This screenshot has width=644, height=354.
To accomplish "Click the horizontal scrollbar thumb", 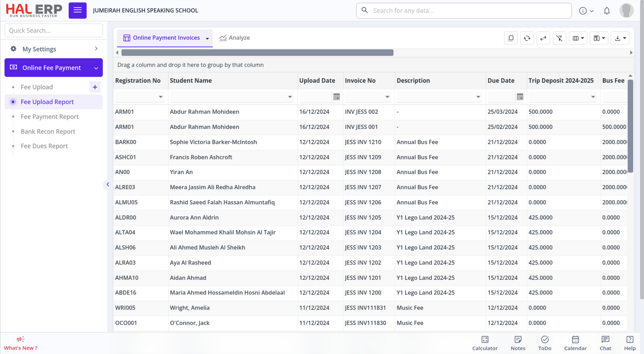I will coord(257,53).
